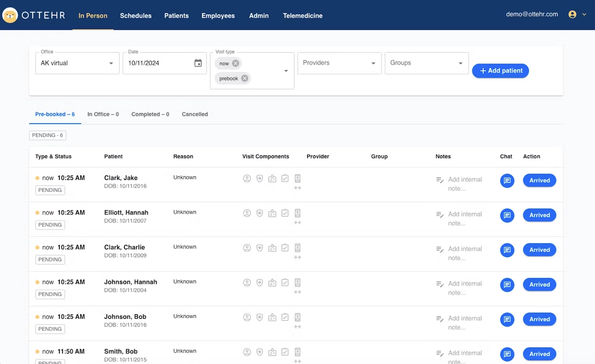Click the edit note icon beside Jake Clark's row
Screen dimensions: 595x364
click(440, 180)
